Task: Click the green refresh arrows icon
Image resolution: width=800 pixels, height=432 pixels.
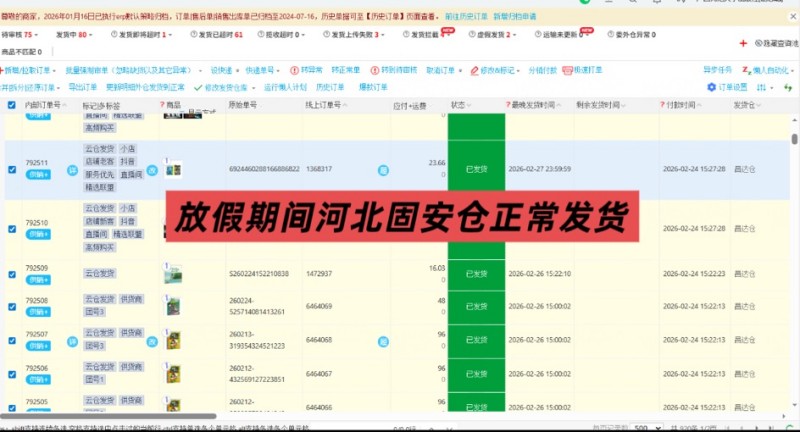Action: point(788,88)
